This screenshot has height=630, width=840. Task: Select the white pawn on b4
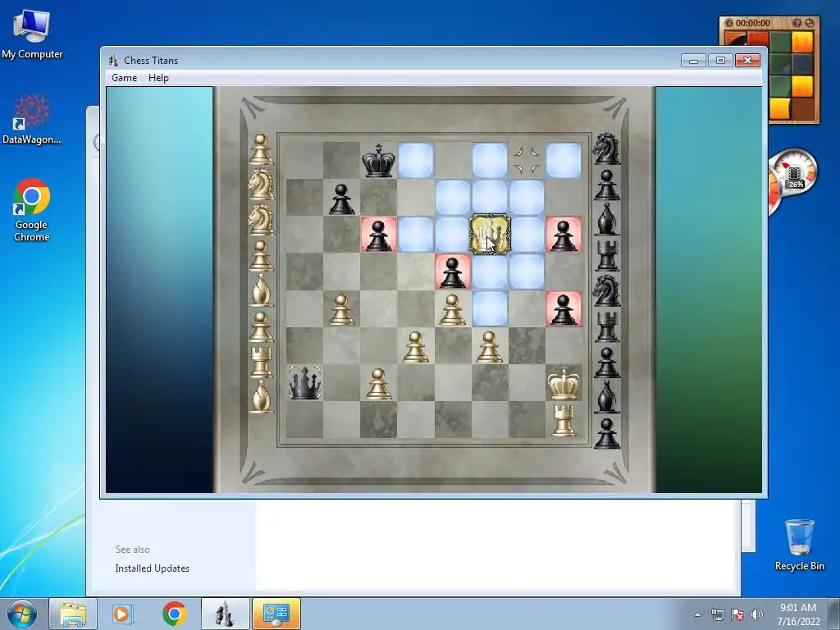click(341, 309)
